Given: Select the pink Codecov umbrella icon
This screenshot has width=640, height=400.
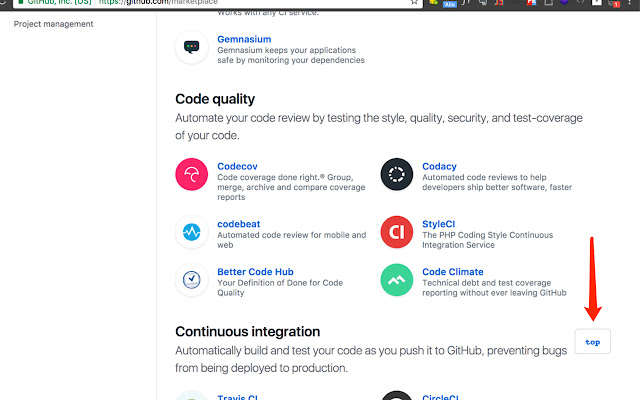Looking at the screenshot, I should pyautogui.click(x=191, y=174).
